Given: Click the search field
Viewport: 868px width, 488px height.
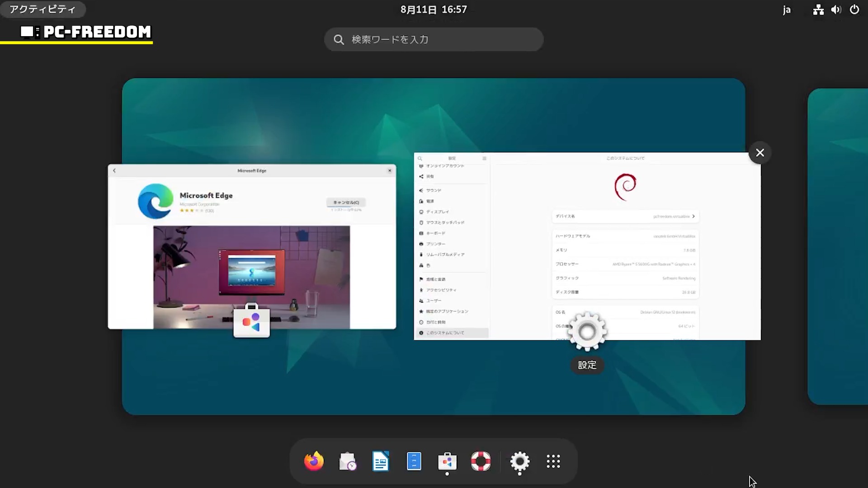Looking at the screenshot, I should (434, 39).
